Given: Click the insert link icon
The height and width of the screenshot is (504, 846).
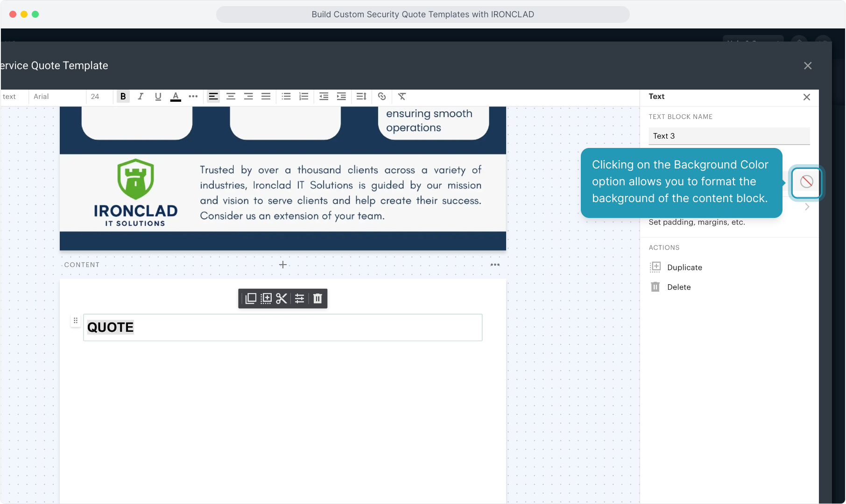Looking at the screenshot, I should (x=382, y=97).
